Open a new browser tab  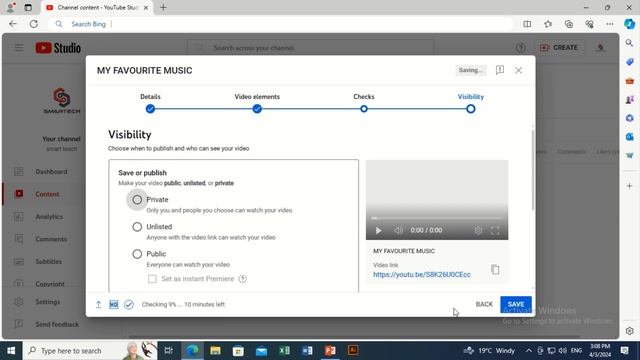[x=163, y=7]
